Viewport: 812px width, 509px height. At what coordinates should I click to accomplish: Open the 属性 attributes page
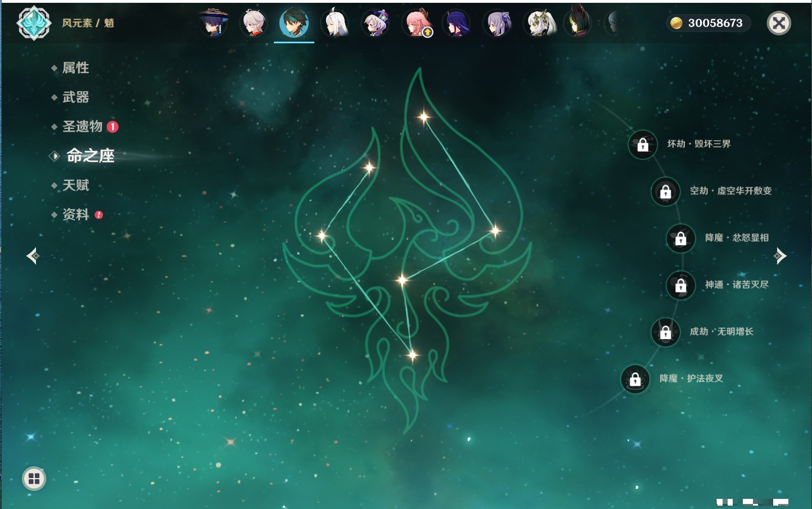click(x=75, y=68)
